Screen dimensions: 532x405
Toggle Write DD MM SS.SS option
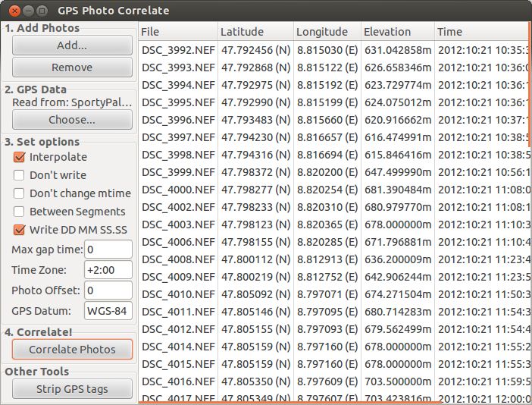pyautogui.click(x=19, y=230)
